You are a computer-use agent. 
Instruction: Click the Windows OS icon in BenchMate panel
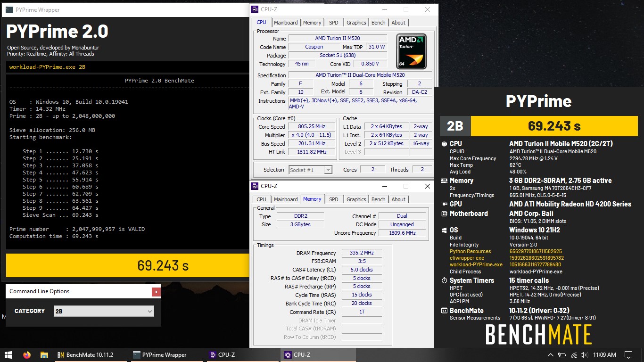point(444,230)
